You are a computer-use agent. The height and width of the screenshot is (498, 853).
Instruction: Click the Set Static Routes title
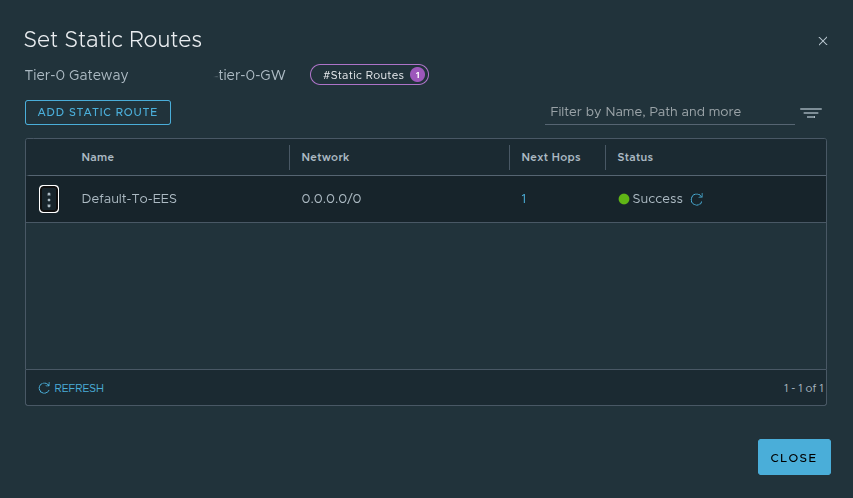[x=113, y=40]
